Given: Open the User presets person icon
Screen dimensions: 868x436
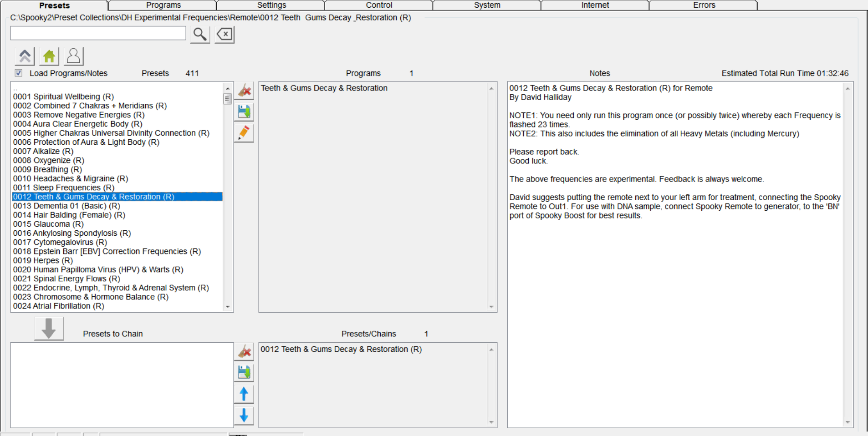Looking at the screenshot, I should 73,56.
